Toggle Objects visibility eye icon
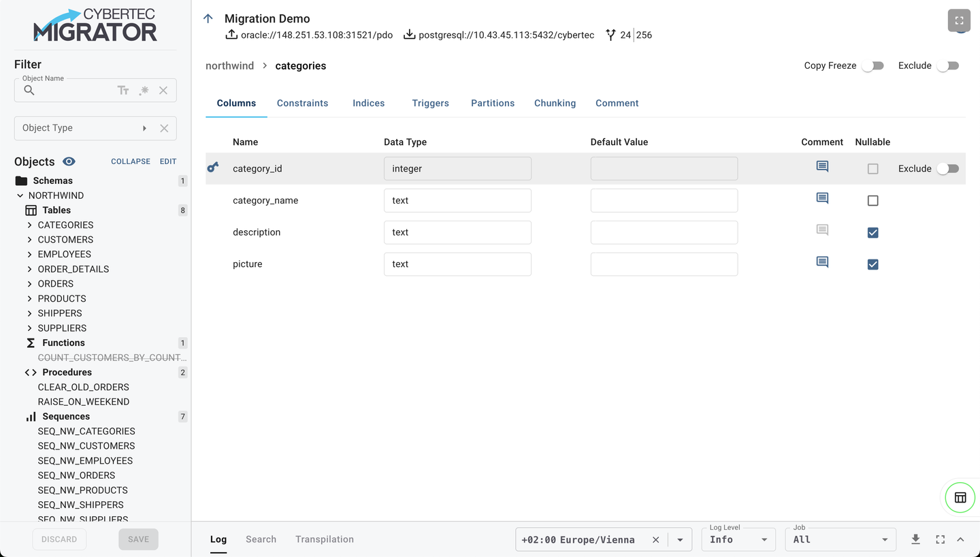 tap(69, 161)
